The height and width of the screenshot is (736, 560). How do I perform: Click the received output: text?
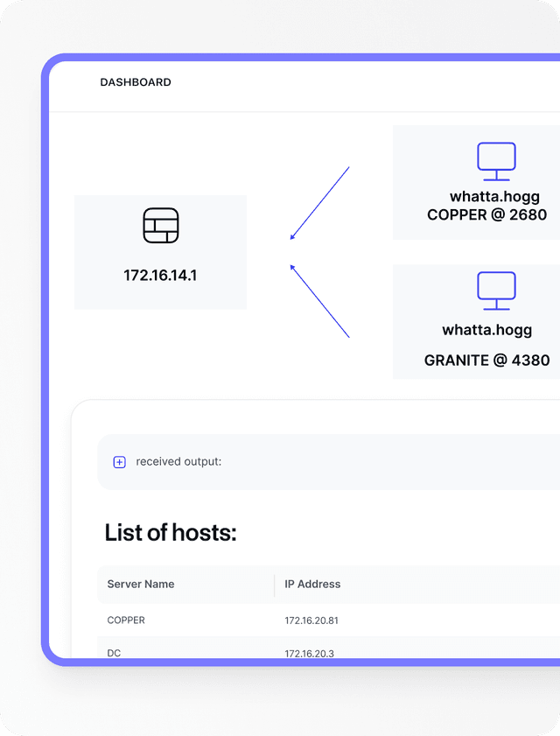pos(178,461)
